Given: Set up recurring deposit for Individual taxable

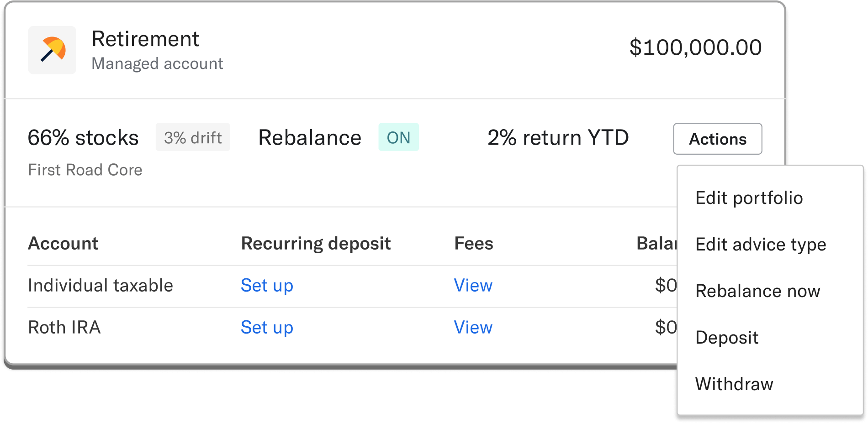Looking at the screenshot, I should [267, 285].
